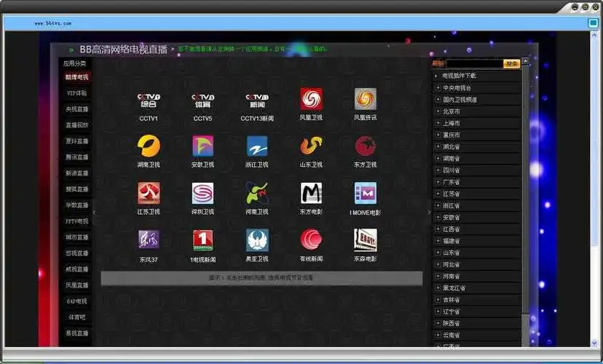The height and width of the screenshot is (364, 603).
Task: Expand the 上海市 tree node
Action: pyautogui.click(x=438, y=123)
